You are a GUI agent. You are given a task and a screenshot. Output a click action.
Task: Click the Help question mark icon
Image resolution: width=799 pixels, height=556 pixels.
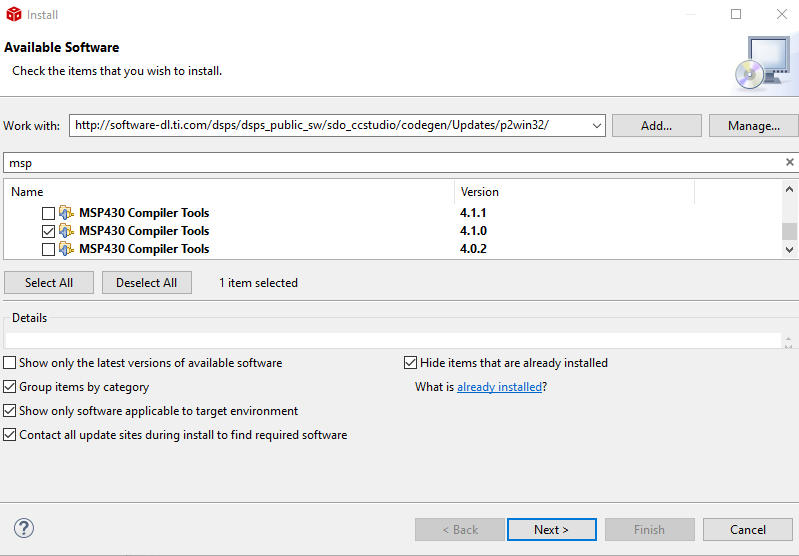click(x=24, y=528)
